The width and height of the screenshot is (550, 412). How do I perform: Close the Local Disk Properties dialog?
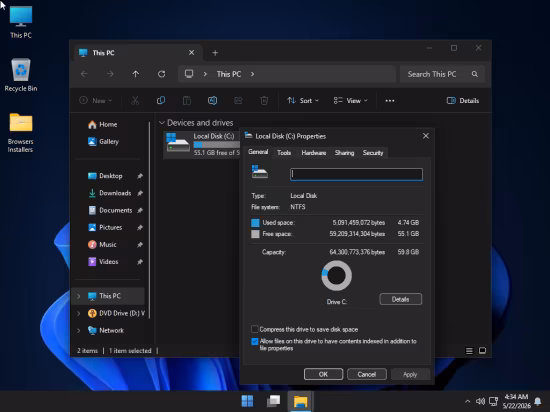tap(426, 136)
